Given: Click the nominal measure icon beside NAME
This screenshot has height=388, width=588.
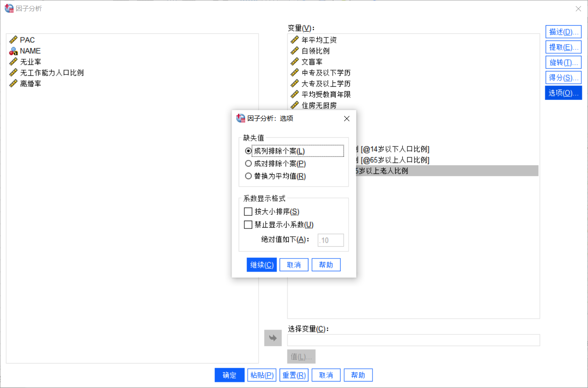Looking at the screenshot, I should (12, 51).
